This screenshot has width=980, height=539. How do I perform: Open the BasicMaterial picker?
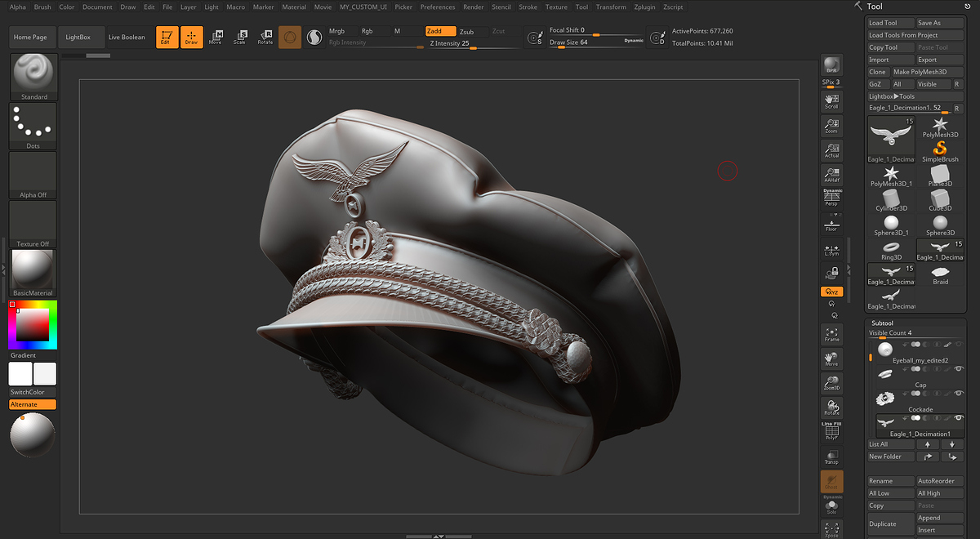click(x=33, y=274)
